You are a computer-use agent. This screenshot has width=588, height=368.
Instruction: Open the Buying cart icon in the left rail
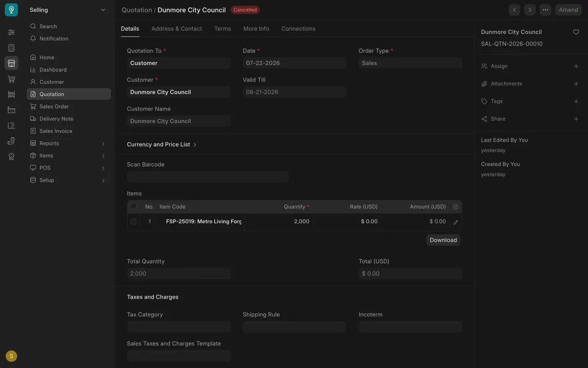tap(11, 79)
